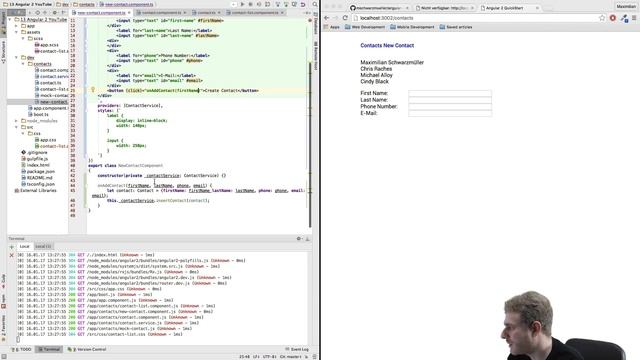Open the Chrome hamburger menu
Image resolution: width=640 pixels, height=360 pixels.
pyautogui.click(x=634, y=18)
